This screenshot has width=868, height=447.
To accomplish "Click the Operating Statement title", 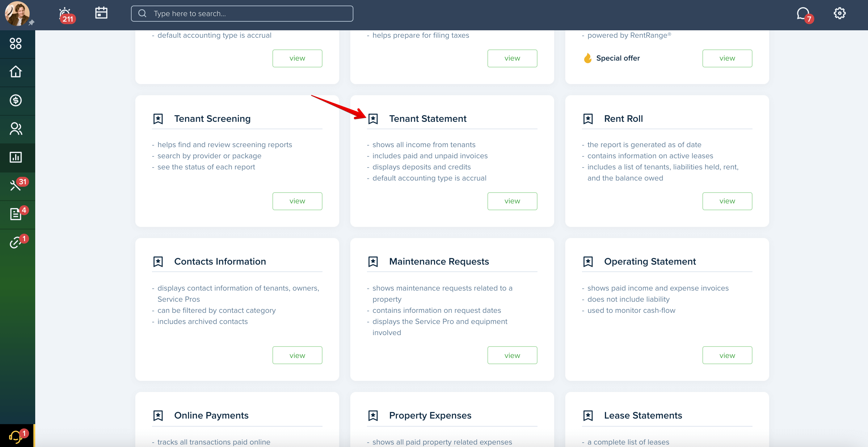I will point(650,262).
